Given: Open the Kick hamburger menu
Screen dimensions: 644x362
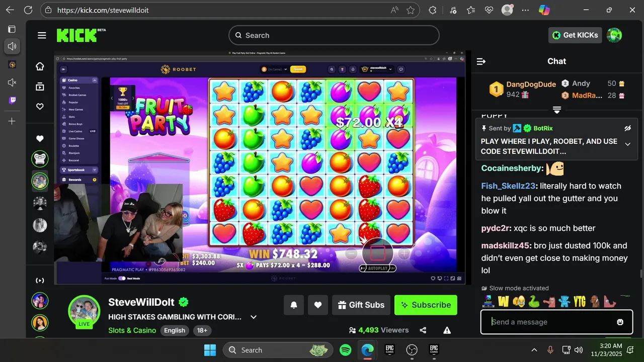Looking at the screenshot, I should pos(42,35).
